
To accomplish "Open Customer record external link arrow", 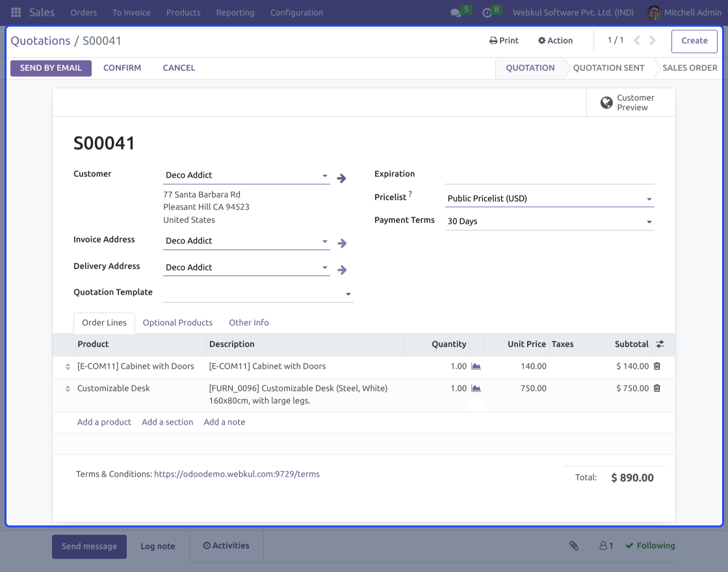I will click(x=341, y=178).
